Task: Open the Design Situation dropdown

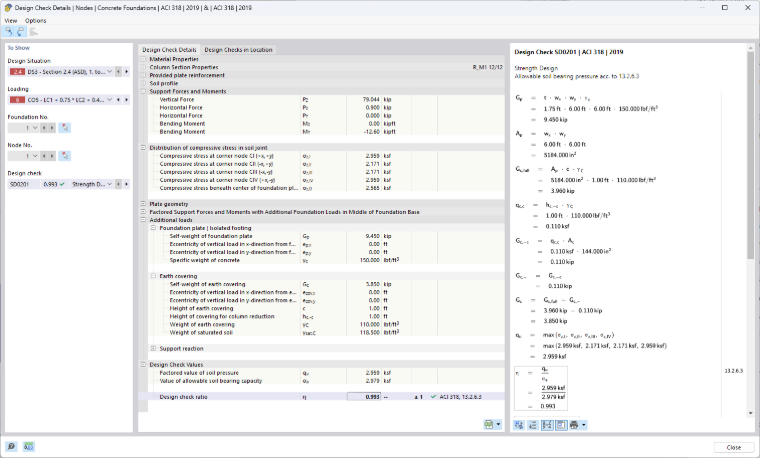Action: (x=110, y=72)
